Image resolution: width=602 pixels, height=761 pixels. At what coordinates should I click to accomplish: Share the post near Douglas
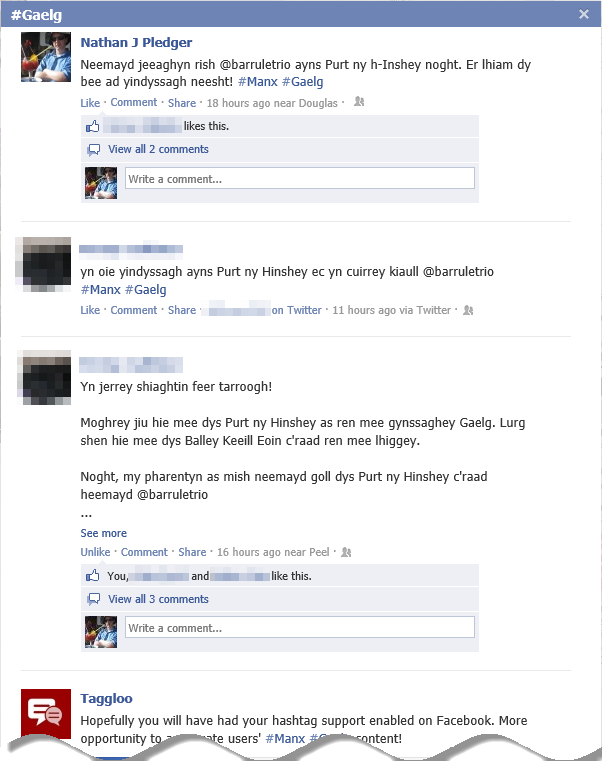point(182,103)
